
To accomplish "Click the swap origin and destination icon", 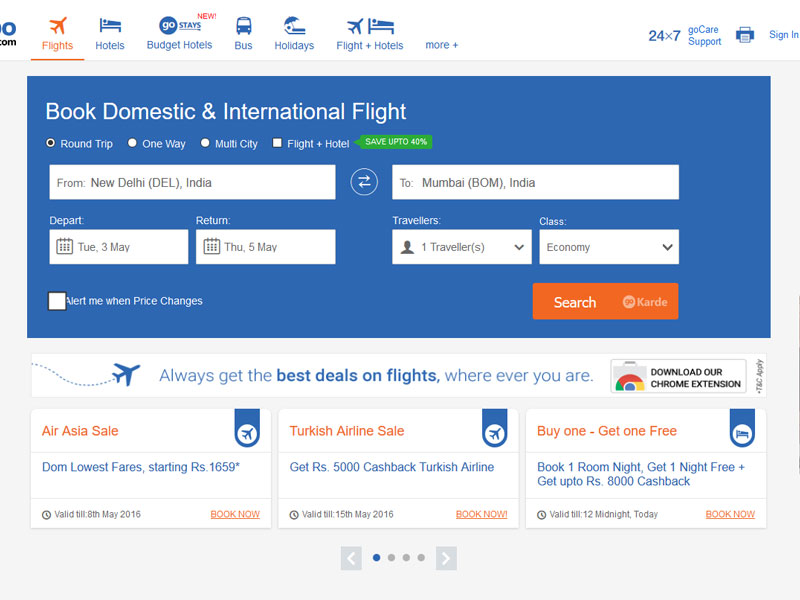I will (364, 182).
